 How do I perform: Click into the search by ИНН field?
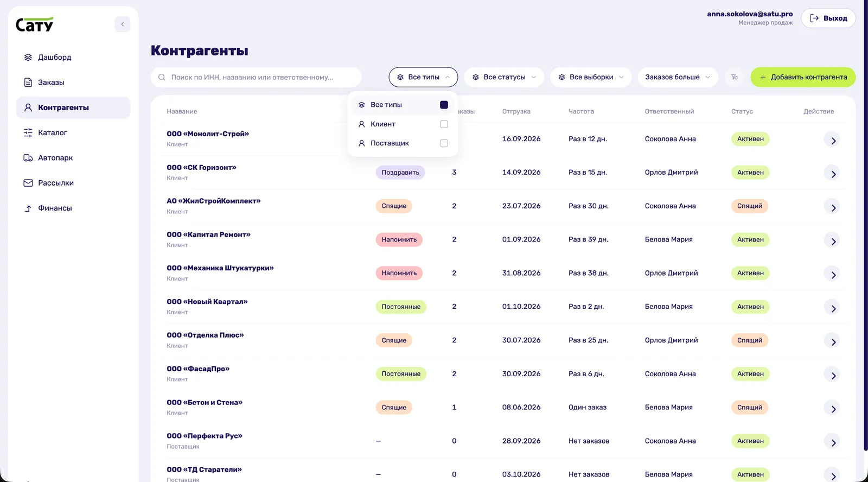[256, 77]
